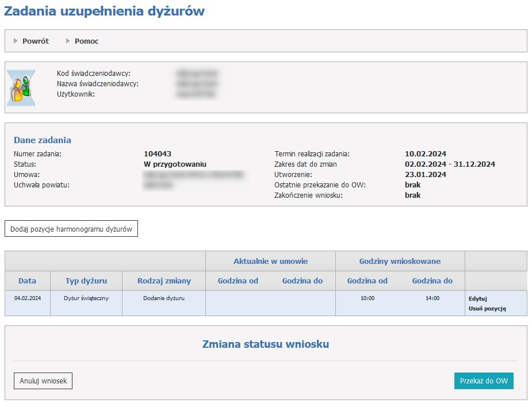Click the arrow icon beside Powrót
The width and height of the screenshot is (532, 407).
click(x=16, y=41)
